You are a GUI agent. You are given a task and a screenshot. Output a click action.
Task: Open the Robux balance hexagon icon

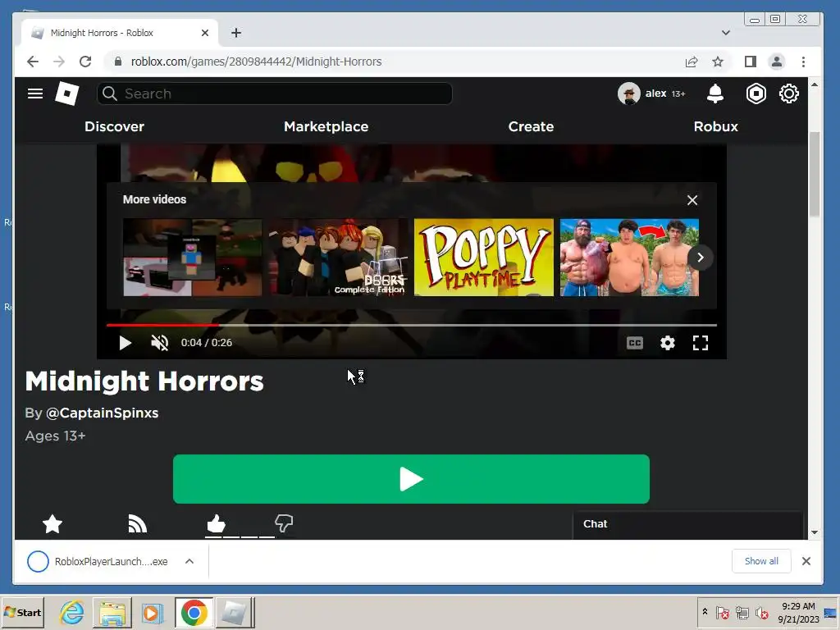point(756,94)
